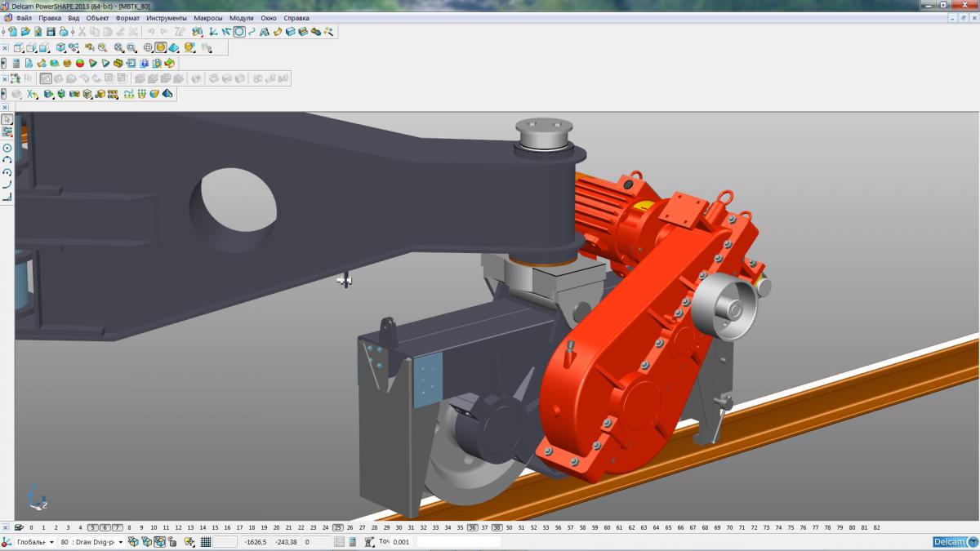Select the Line tool icon
The image size is (980, 551).
point(225,32)
